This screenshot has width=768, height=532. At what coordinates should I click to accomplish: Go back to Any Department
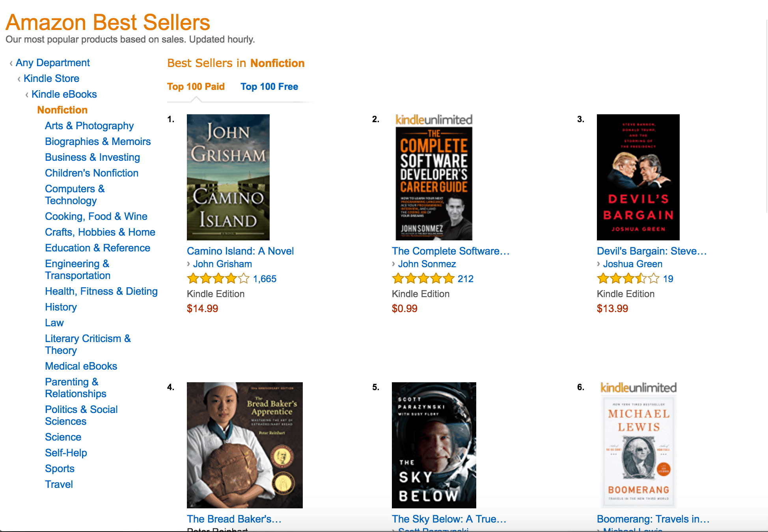(53, 63)
